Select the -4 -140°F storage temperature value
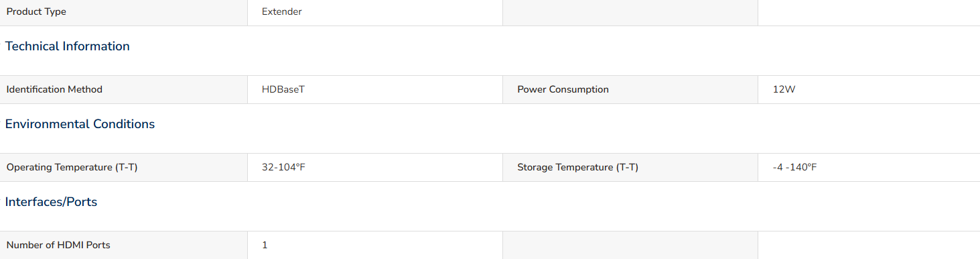This screenshot has height=259, width=980. click(x=794, y=167)
